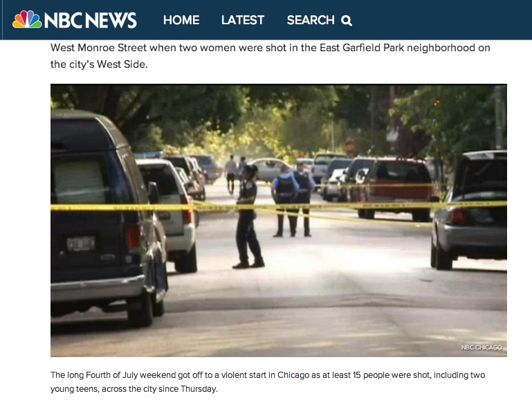Open the HOME navigation item
Viewport: 532px width, 407px height.
coord(181,20)
